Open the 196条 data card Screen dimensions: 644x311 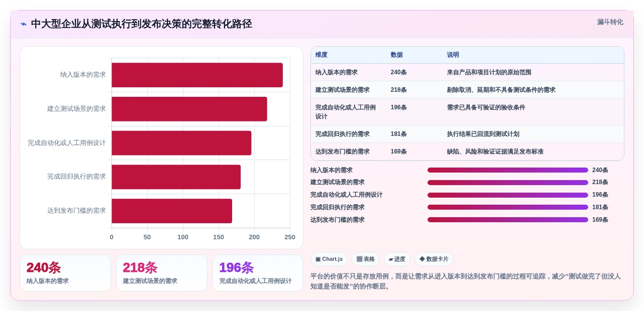tap(258, 273)
